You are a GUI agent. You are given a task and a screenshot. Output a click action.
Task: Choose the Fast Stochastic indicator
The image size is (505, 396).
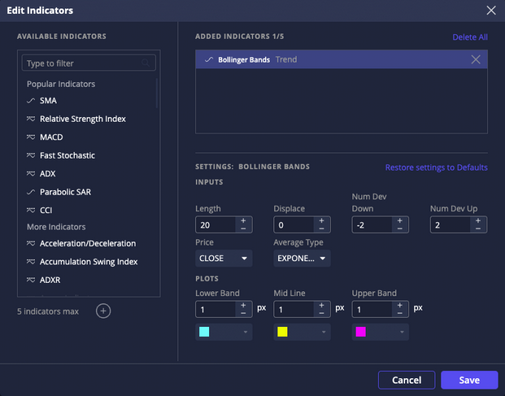pos(67,155)
